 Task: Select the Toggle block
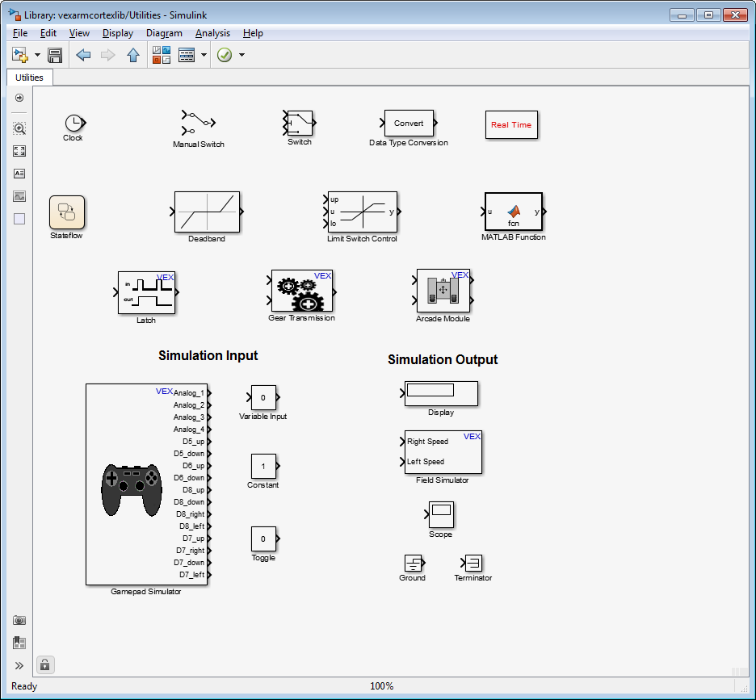tap(263, 539)
